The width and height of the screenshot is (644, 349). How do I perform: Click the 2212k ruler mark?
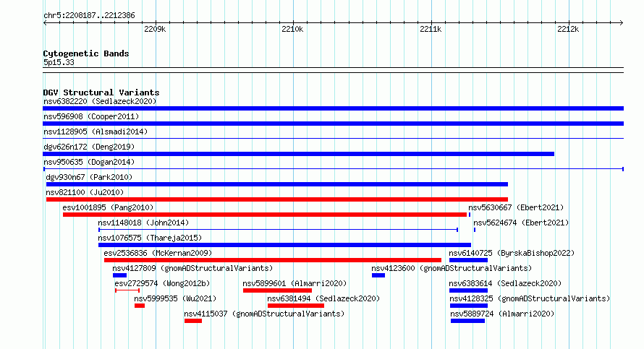(x=568, y=29)
